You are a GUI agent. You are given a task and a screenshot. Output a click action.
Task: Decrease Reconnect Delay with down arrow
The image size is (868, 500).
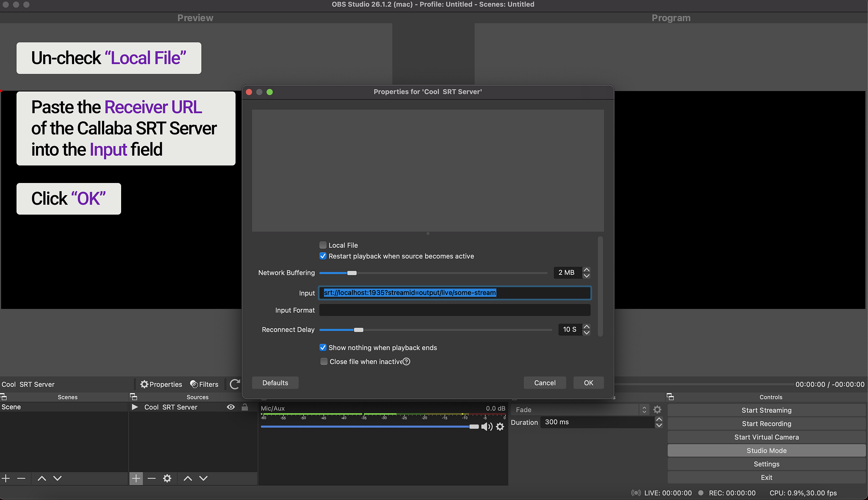coord(586,333)
